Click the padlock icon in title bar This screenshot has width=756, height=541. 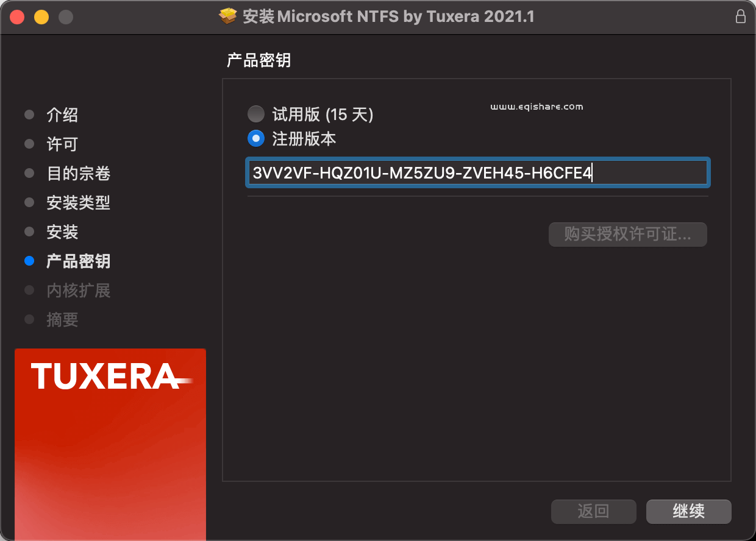(740, 16)
